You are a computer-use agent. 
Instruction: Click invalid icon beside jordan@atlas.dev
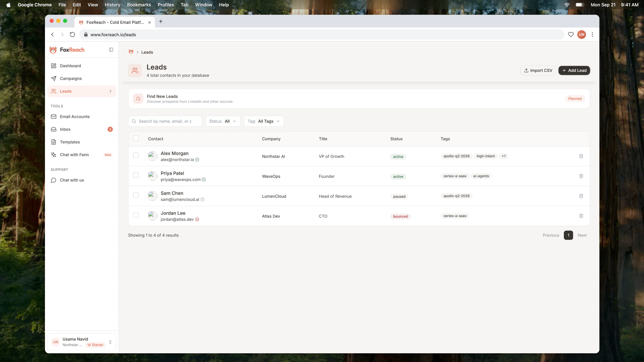tap(197, 220)
